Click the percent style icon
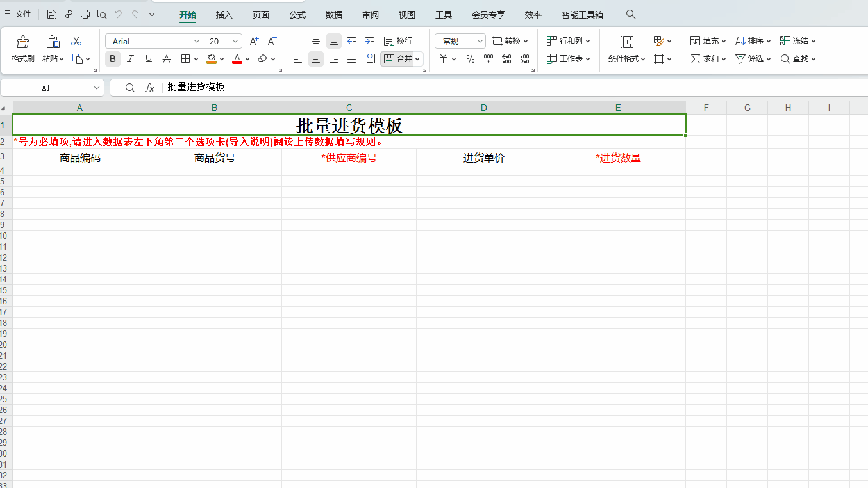The image size is (868, 488). pyautogui.click(x=471, y=59)
